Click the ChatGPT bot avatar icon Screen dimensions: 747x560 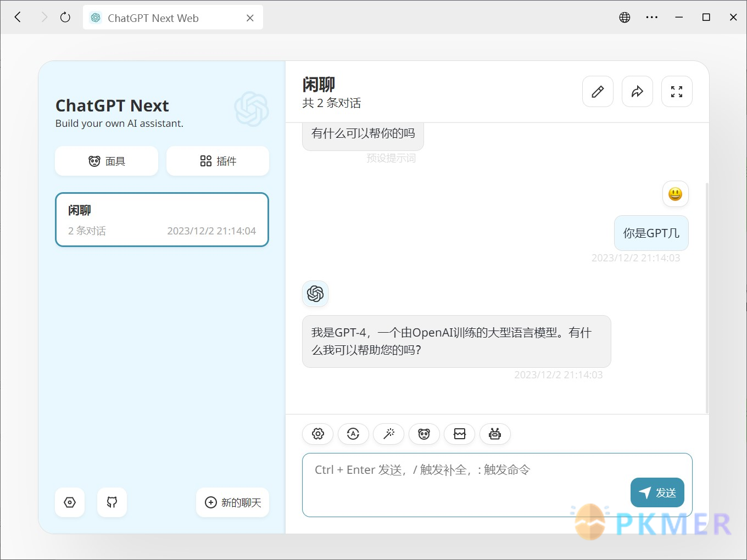(x=315, y=294)
